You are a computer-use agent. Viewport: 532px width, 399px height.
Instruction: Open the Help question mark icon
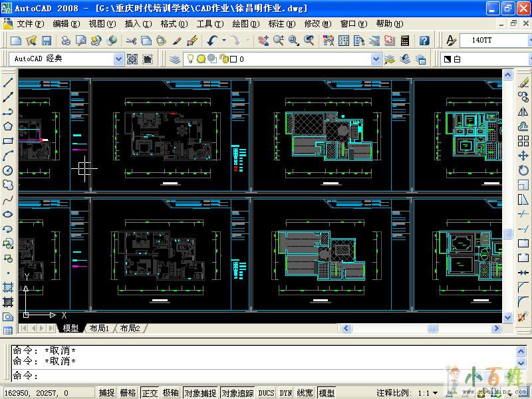point(424,41)
